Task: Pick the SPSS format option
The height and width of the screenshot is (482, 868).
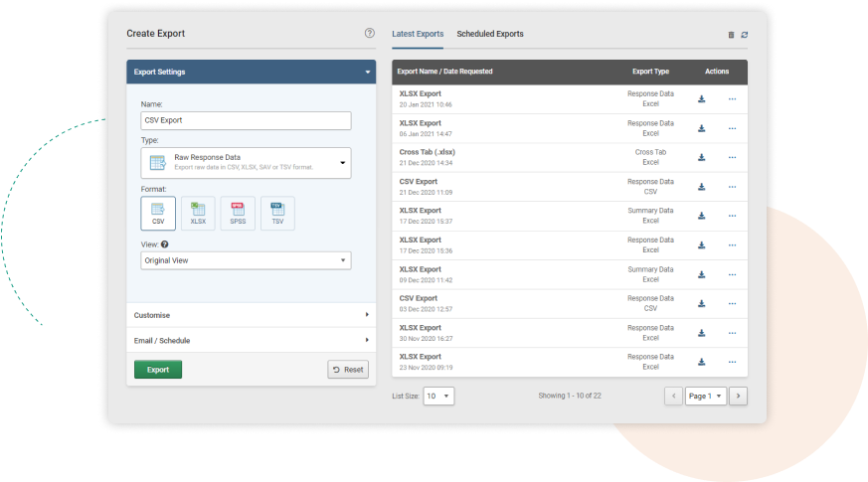Action: 238,214
